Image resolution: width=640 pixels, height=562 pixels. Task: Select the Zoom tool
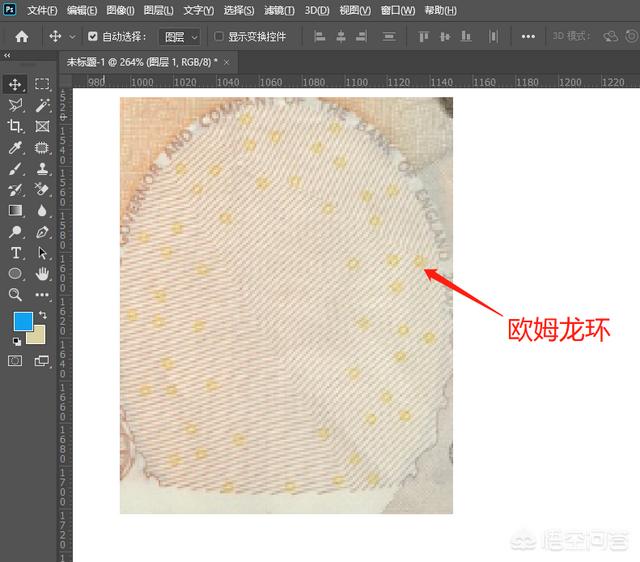pyautogui.click(x=16, y=294)
